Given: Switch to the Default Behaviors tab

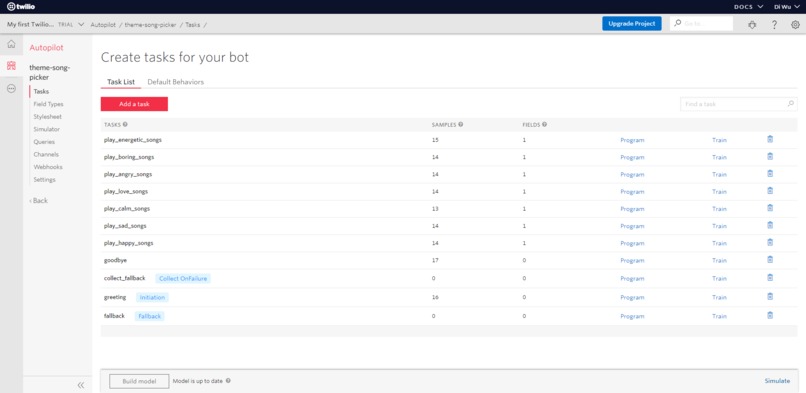Looking at the screenshot, I should 176,82.
